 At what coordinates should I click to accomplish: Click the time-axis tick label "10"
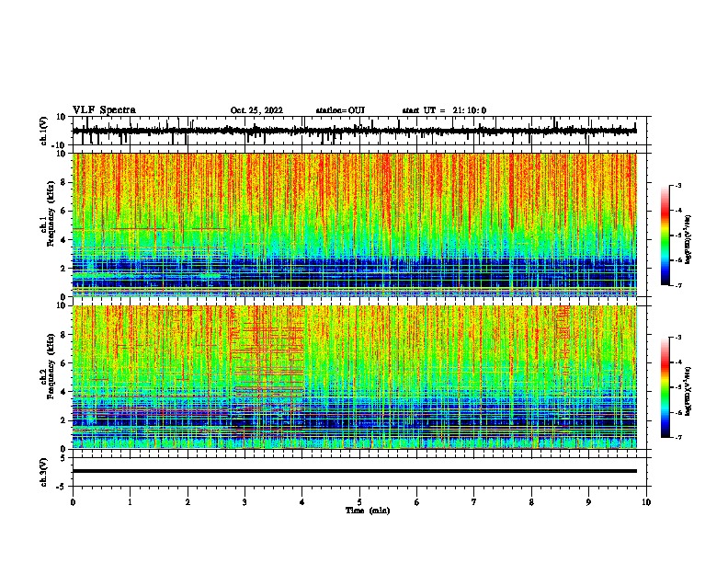[x=646, y=502]
